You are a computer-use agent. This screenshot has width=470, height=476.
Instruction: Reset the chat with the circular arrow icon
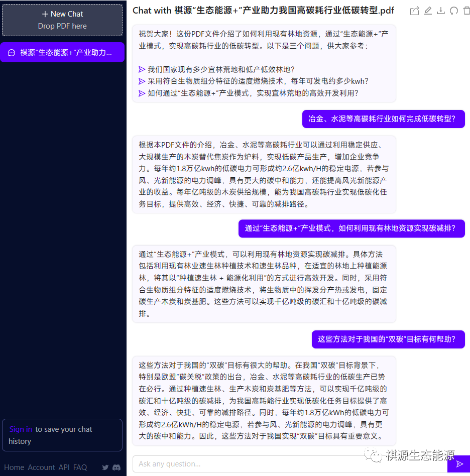pos(454,11)
